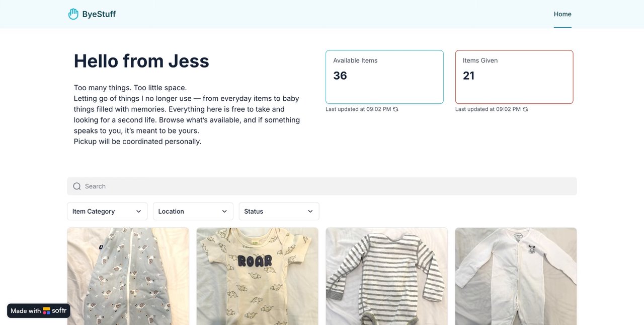This screenshot has width=644, height=325.
Task: Expand the Location filter dropdown
Action: [x=193, y=212]
